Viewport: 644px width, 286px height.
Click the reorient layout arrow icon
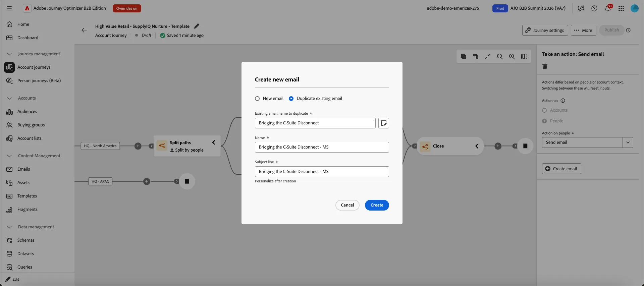tap(476, 56)
